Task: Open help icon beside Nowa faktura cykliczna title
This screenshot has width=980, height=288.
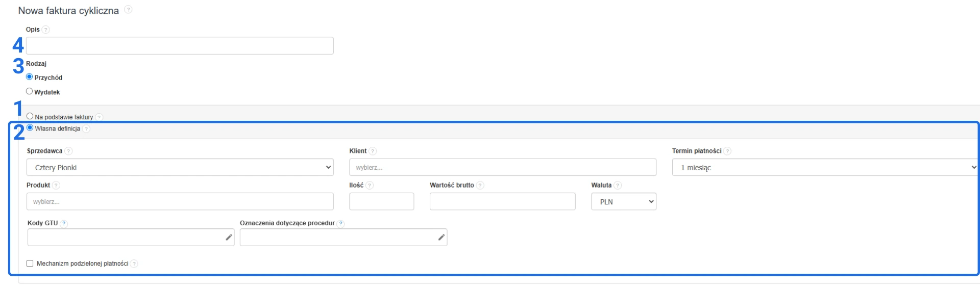Action: tap(128, 10)
